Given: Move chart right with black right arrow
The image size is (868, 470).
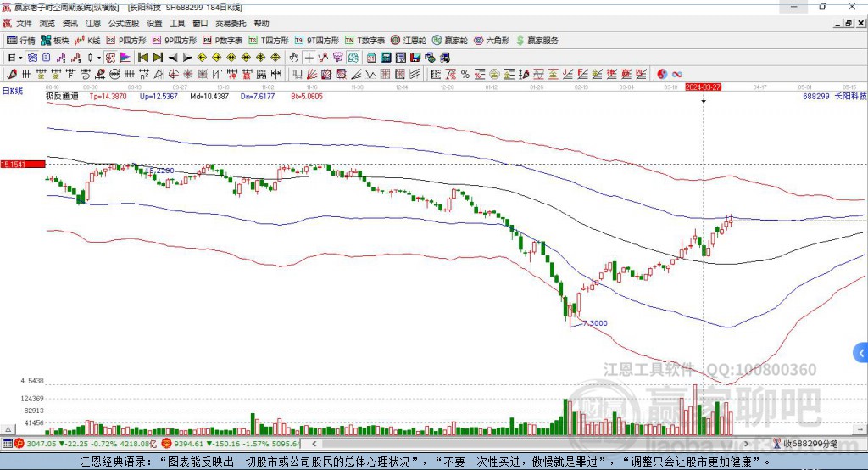Looking at the screenshot, I should (187, 58).
